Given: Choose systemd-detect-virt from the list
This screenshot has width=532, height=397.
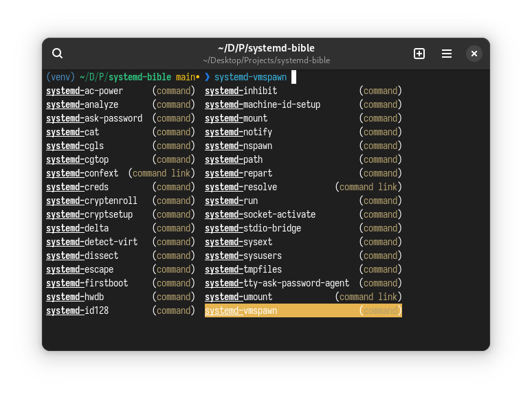Looking at the screenshot, I should 92,242.
